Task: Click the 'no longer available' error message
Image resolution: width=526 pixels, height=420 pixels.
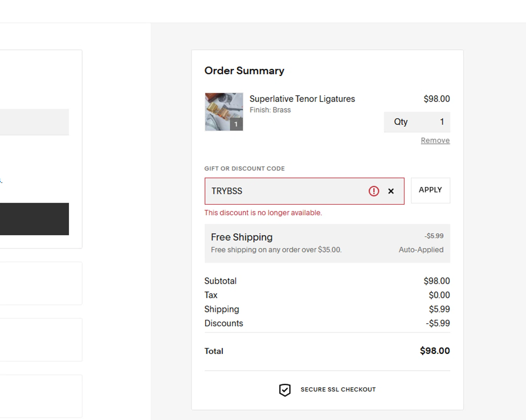Action: [x=263, y=213]
